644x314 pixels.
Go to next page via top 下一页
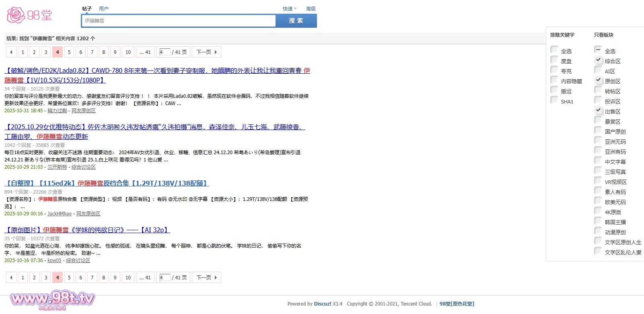pos(207,52)
